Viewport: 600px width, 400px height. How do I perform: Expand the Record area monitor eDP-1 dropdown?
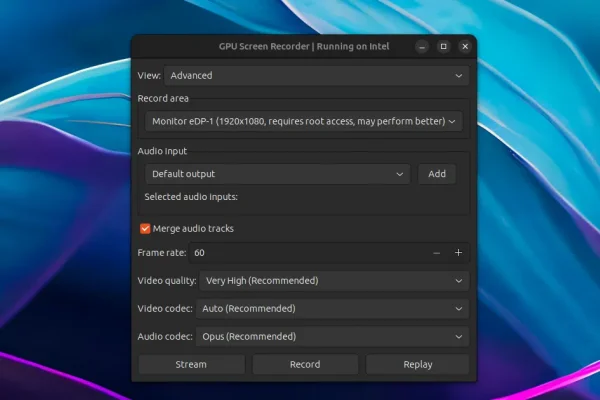(303, 121)
